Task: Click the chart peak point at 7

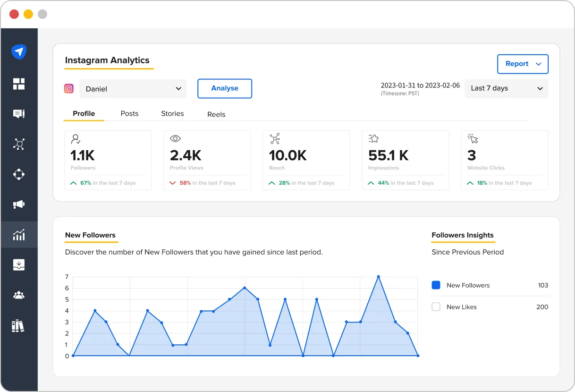Action: 378,276
